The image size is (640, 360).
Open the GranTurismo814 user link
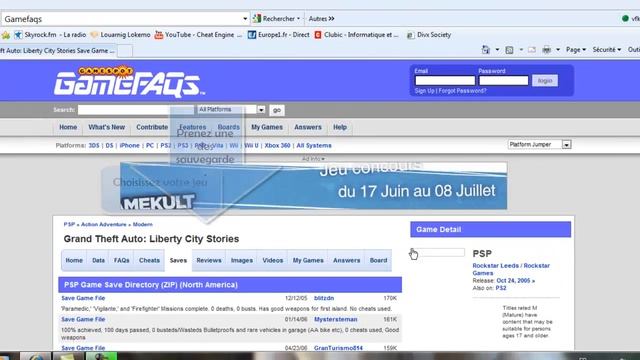[338, 348]
